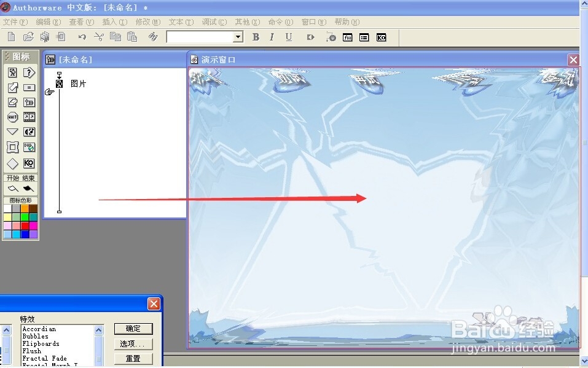Click the 特效 list scroll-up arrow
Screen dimensions: 588x368
pos(99,330)
